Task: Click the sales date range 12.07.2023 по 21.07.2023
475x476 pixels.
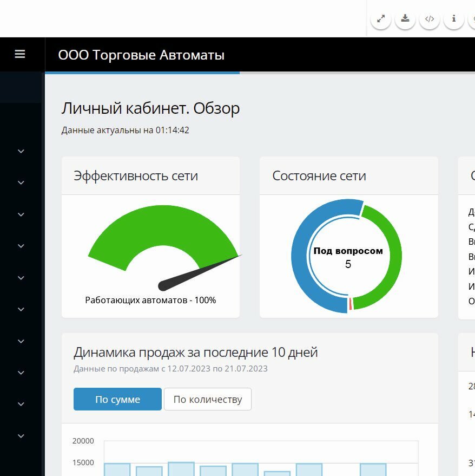Action: [217, 369]
